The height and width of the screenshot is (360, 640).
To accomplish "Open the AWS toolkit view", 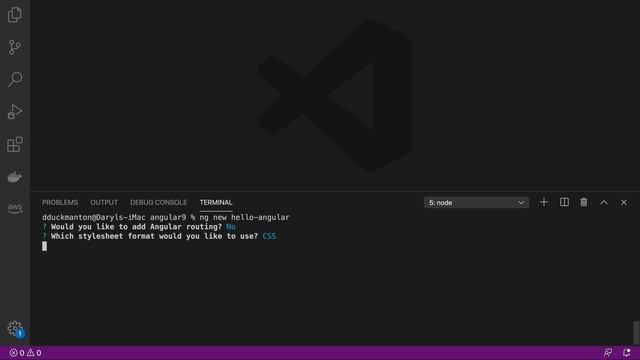I will coord(15,208).
